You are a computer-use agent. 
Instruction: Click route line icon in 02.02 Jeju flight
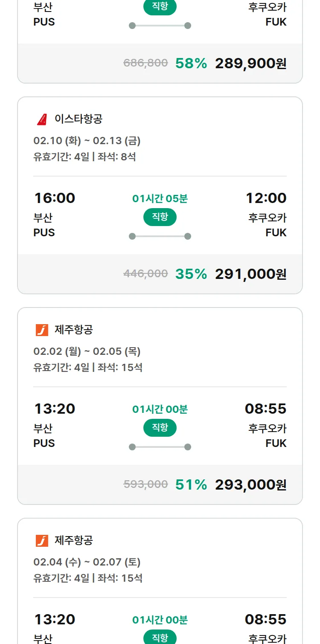[160, 447]
